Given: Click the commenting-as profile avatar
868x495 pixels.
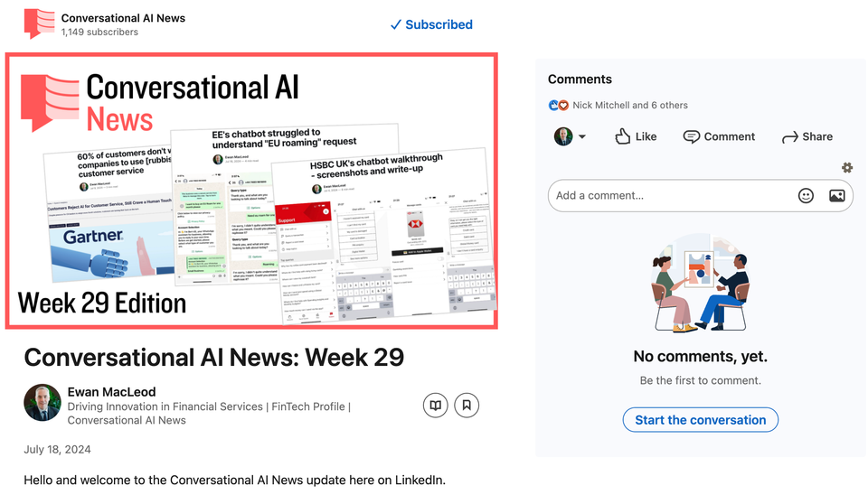Looking at the screenshot, I should point(563,136).
